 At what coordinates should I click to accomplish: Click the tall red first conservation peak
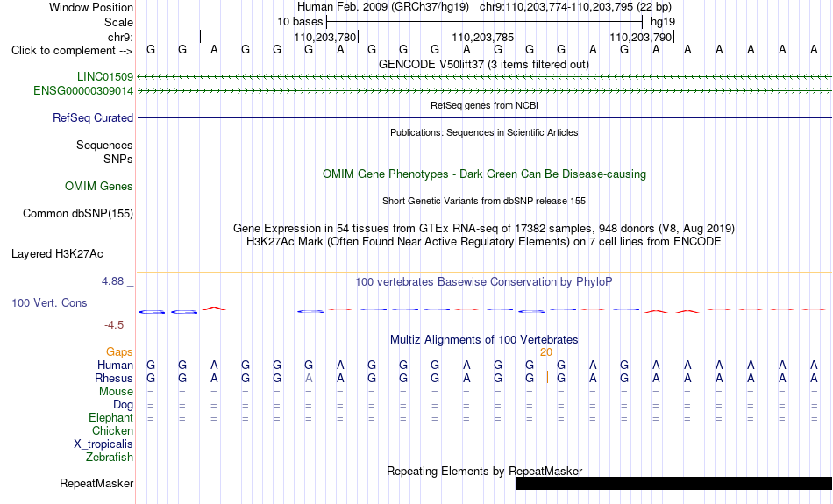(214, 308)
